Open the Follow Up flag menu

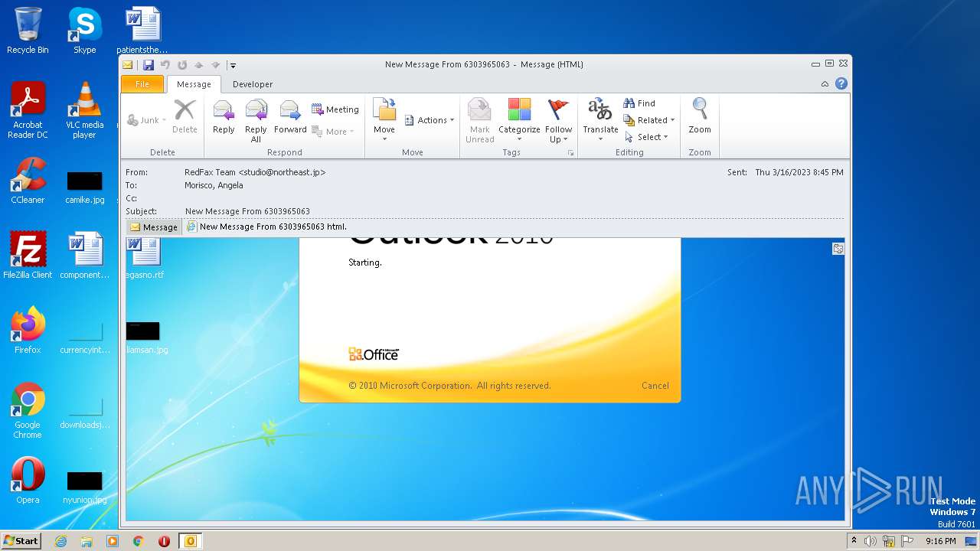(559, 121)
